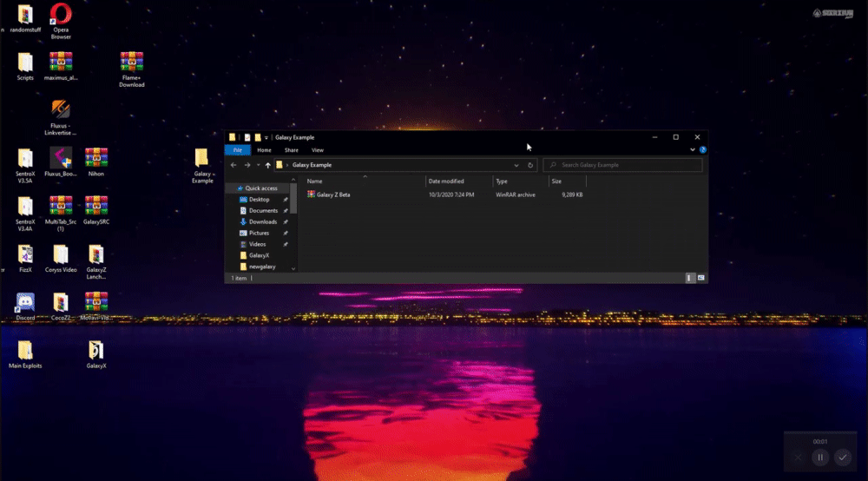
Task: Select MultiTab_Src (1) archive on desktop
Action: click(x=61, y=214)
